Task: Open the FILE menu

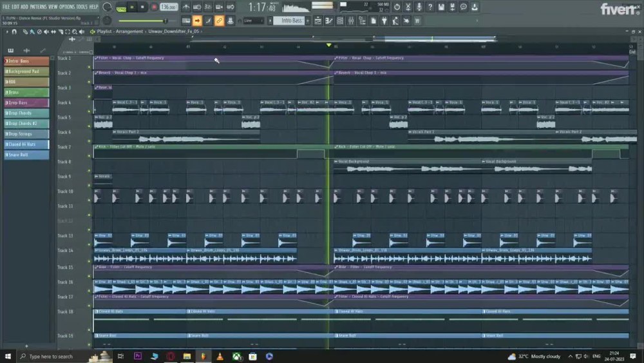Action: 6,7
